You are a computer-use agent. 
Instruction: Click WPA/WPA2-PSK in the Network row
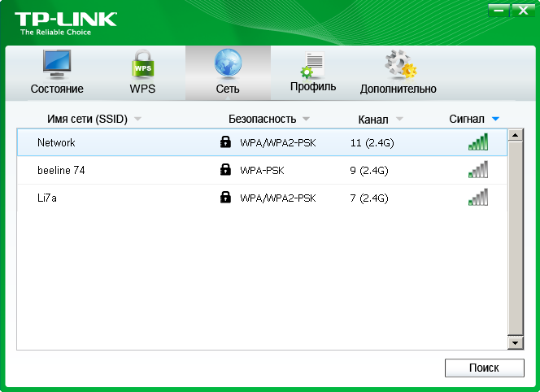pyautogui.click(x=278, y=142)
